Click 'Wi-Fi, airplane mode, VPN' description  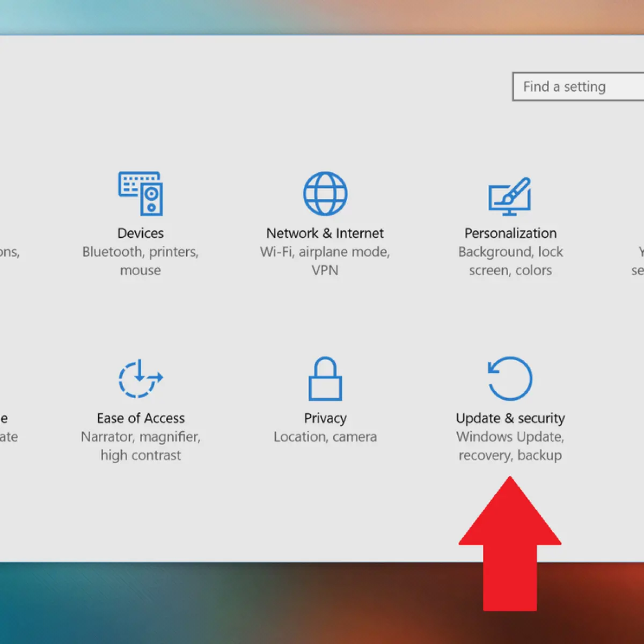coord(325,261)
